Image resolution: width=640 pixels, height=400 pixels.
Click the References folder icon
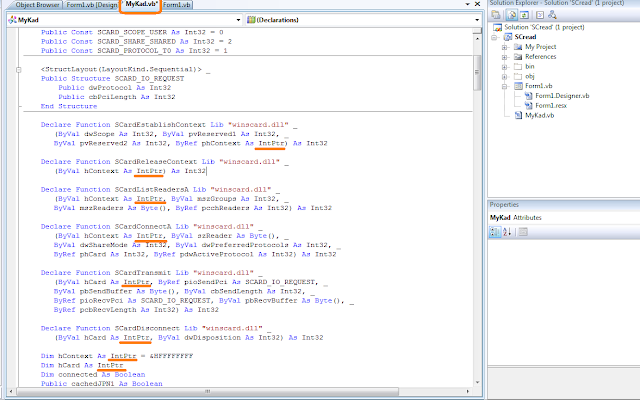[518, 57]
